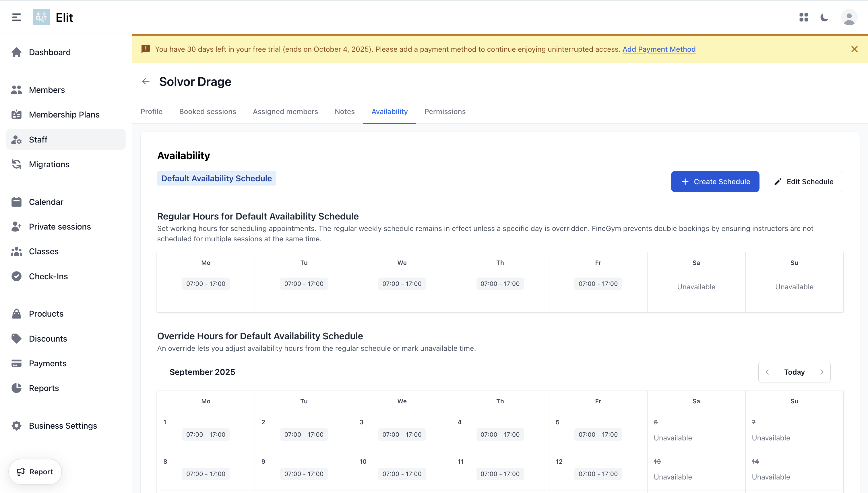Click the Private sessions person-plus icon

click(16, 226)
